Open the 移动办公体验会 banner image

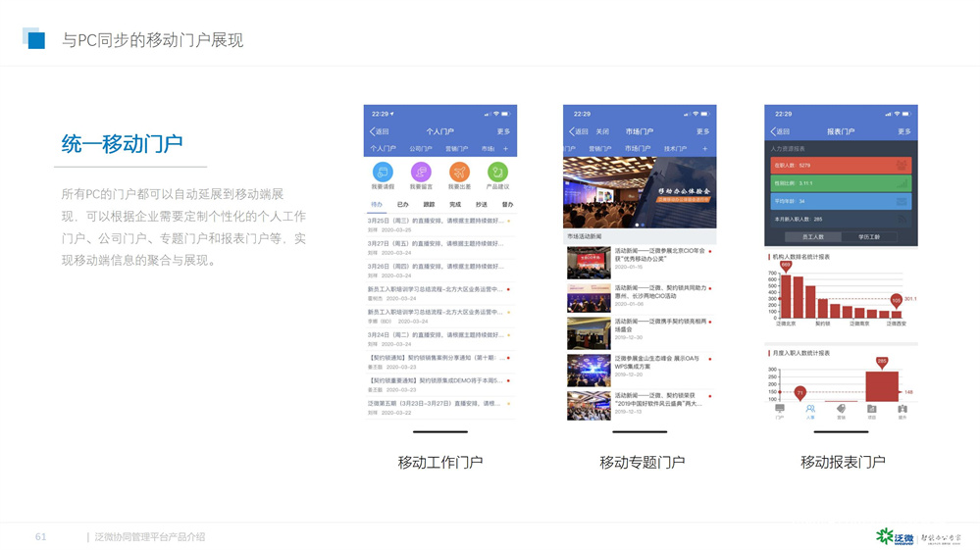pyautogui.click(x=640, y=192)
